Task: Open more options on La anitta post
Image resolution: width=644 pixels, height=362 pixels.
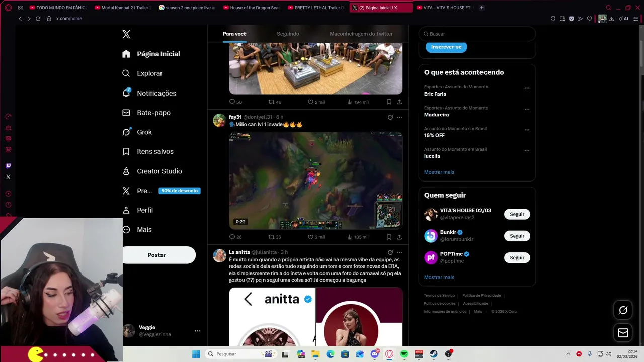Action: (x=399, y=252)
